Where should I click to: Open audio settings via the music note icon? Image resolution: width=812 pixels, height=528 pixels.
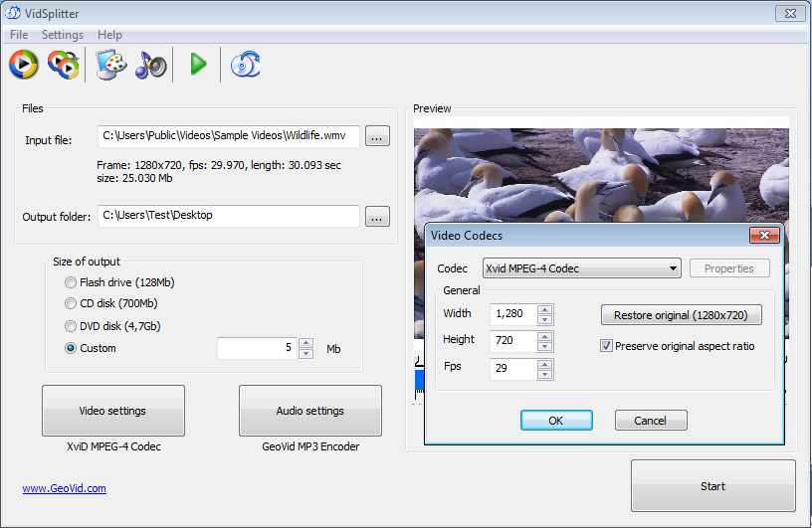151,65
